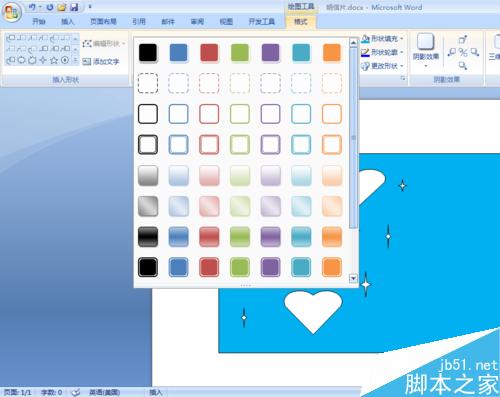Viewport: 500px width, 397px height.
Task: Open the 引用 ribbon tab
Action: (x=139, y=22)
